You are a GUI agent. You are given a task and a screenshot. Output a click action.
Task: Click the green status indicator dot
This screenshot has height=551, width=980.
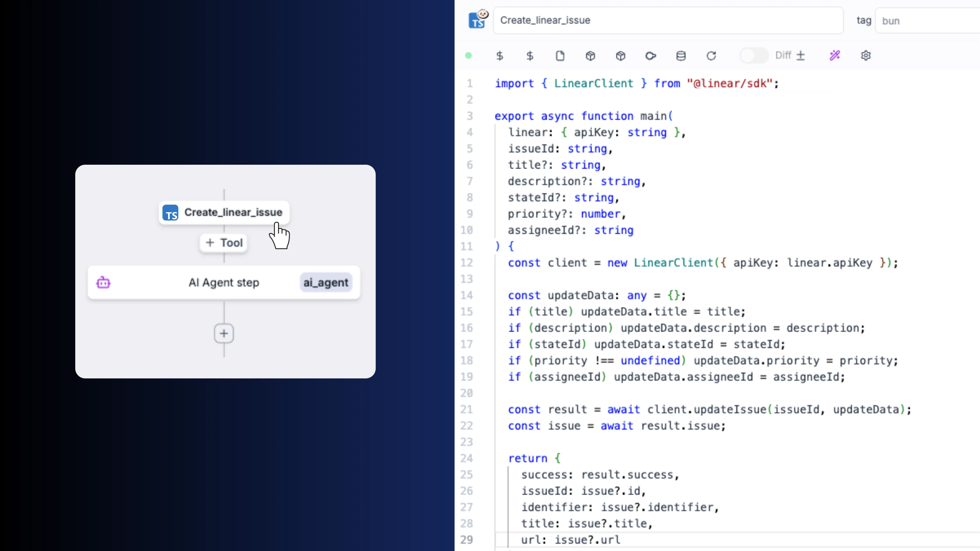coord(469,55)
